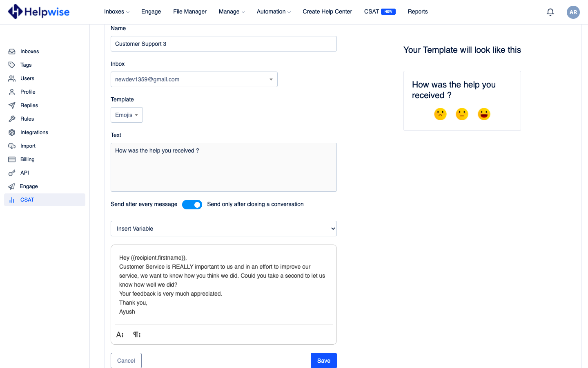The width and height of the screenshot is (588, 368).
Task: Click the Rules wrench icon
Action: pos(12,119)
